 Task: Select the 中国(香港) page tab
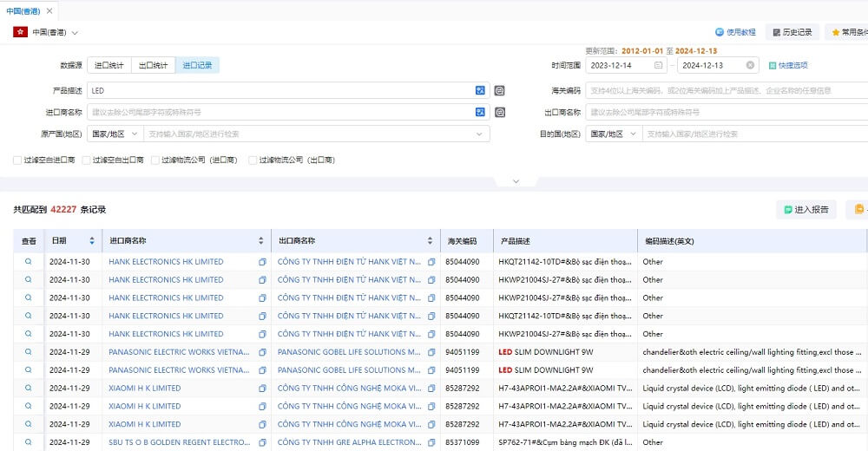click(23, 11)
